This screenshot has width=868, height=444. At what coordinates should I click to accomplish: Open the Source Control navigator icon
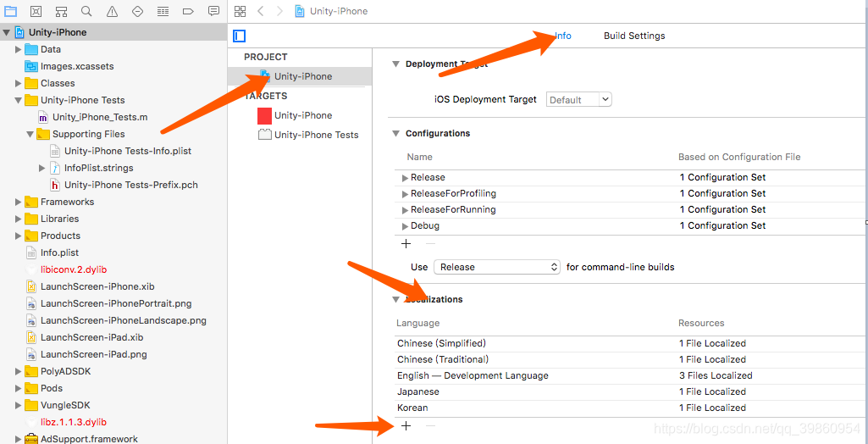pos(36,11)
